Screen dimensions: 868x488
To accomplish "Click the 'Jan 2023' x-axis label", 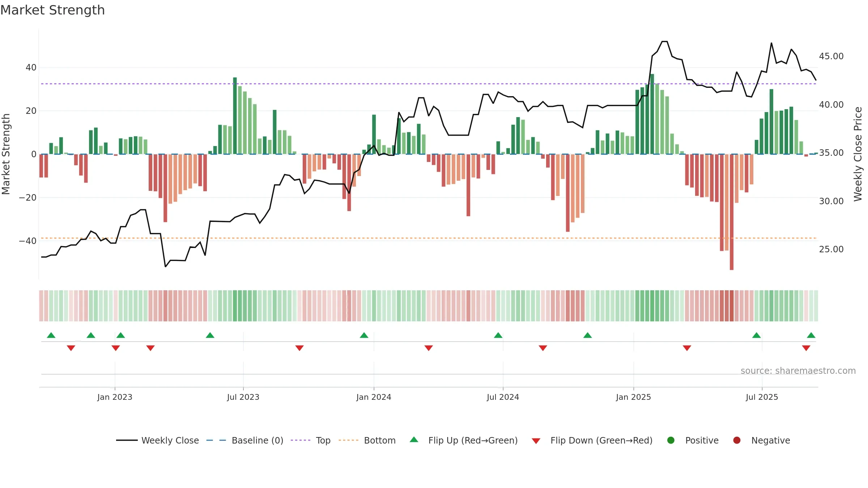I will tap(115, 397).
